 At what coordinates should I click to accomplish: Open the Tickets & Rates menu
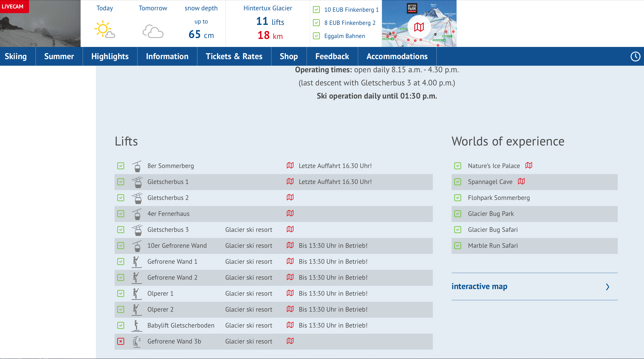coord(234,56)
